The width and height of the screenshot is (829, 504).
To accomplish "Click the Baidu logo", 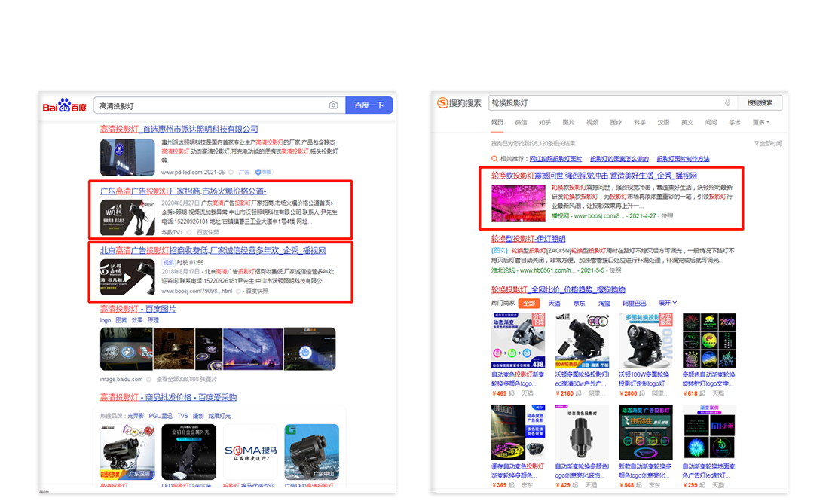I will [65, 105].
